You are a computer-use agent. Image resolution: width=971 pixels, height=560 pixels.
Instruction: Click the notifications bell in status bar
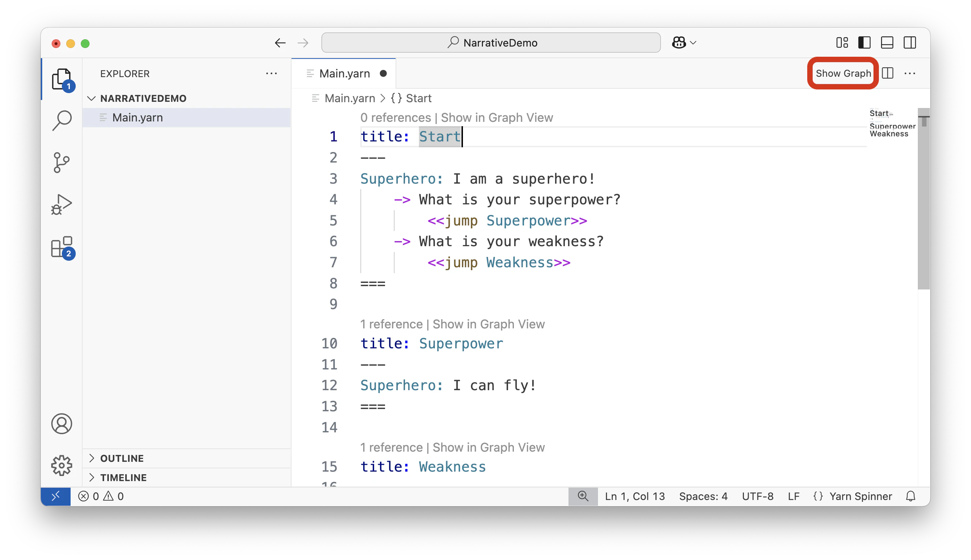(910, 496)
